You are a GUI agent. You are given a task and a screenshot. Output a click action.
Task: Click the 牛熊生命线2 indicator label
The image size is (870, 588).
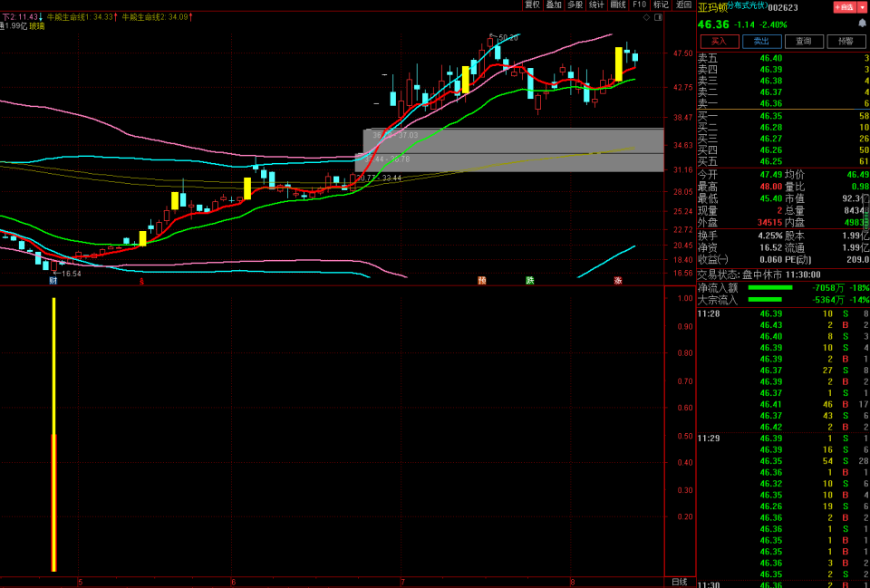point(154,17)
